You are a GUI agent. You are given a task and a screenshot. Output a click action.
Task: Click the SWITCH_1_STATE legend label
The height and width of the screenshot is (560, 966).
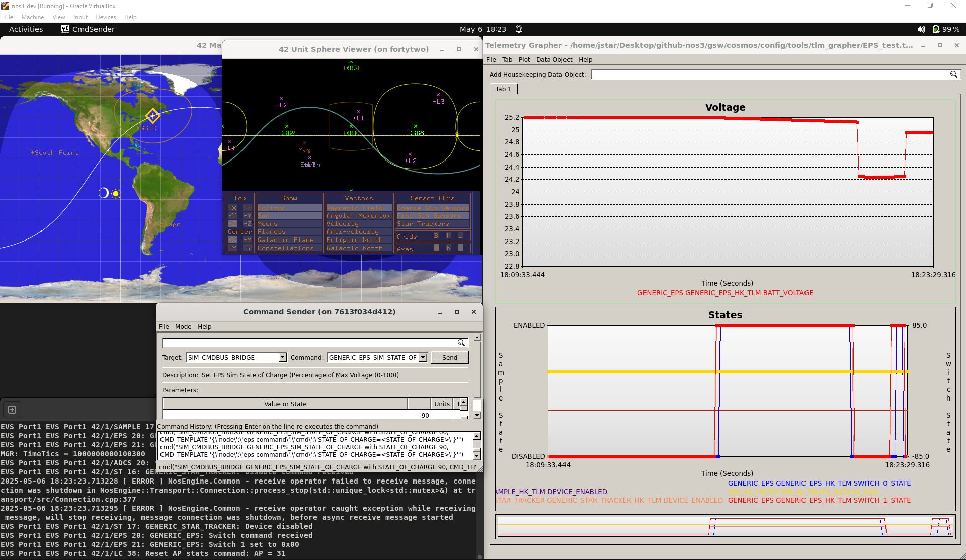tap(819, 500)
